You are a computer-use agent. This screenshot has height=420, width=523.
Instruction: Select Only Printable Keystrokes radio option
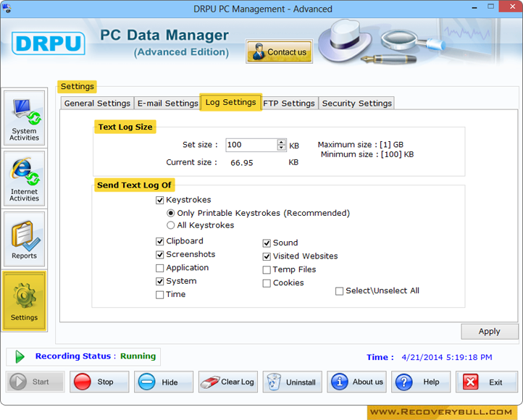pyautogui.click(x=170, y=213)
